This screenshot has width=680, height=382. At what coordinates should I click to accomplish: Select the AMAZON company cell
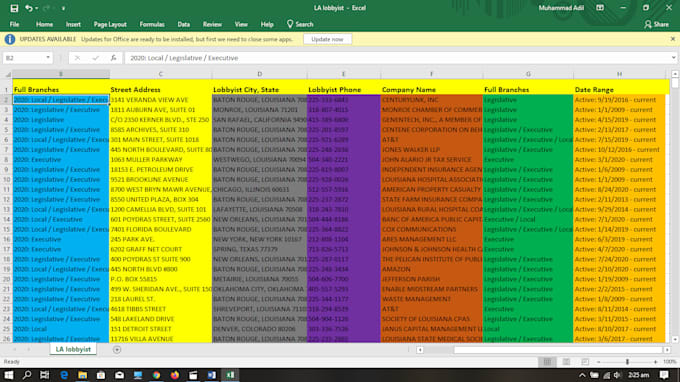[x=432, y=269]
